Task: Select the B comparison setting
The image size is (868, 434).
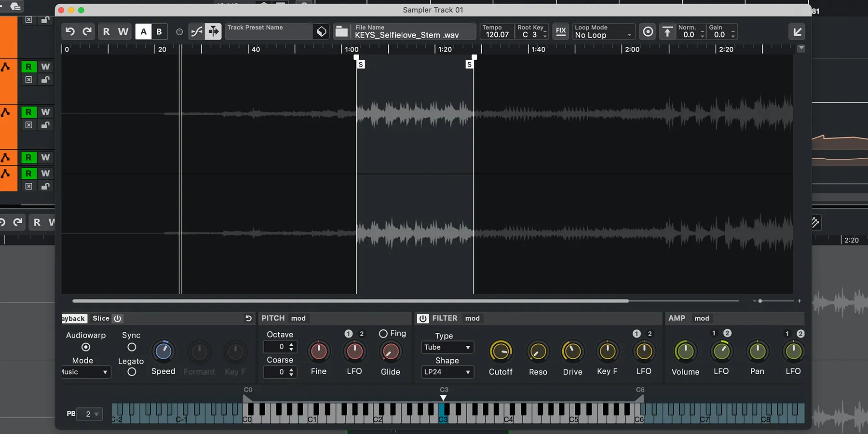Action: click(x=159, y=31)
